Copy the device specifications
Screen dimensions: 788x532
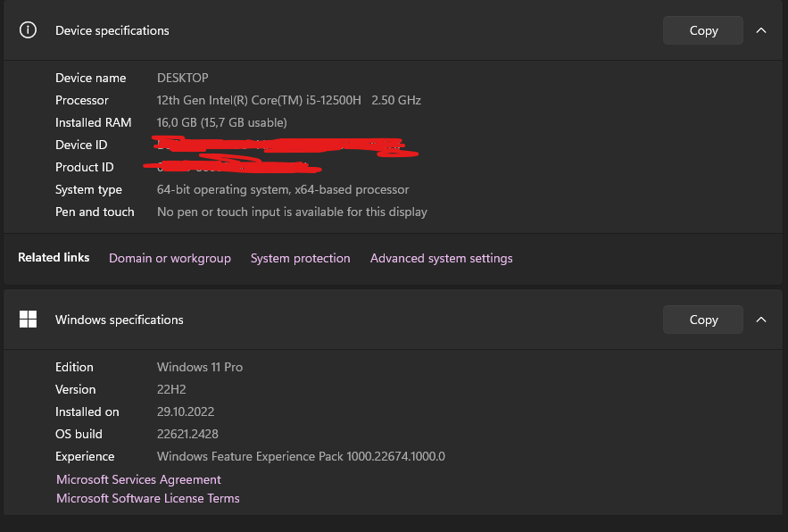703,30
